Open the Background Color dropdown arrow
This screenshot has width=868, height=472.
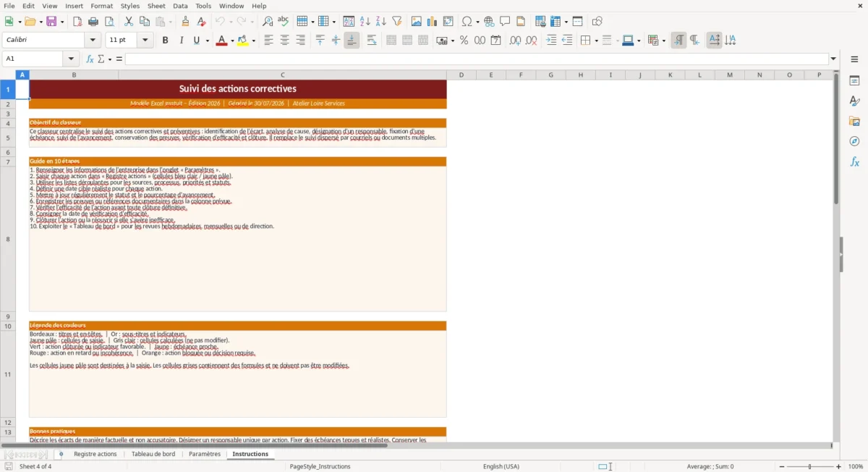point(254,41)
